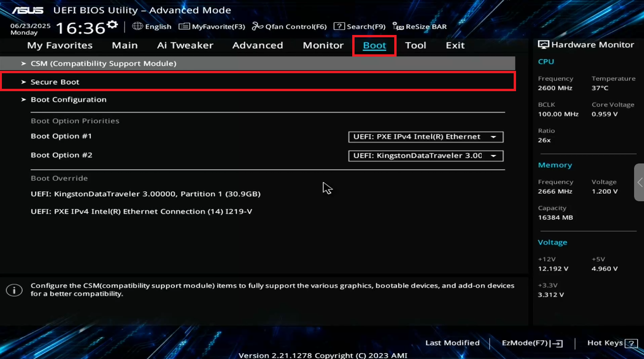Expand the CSM (Compatibility Support Module) submenu
644x359 pixels.
pos(103,63)
